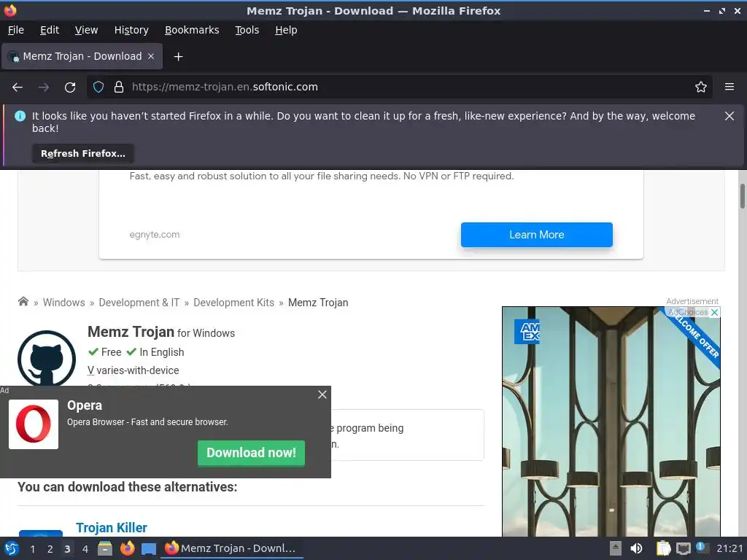Image resolution: width=747 pixels, height=560 pixels.
Task: Open the volume control in tray
Action: pos(636,548)
